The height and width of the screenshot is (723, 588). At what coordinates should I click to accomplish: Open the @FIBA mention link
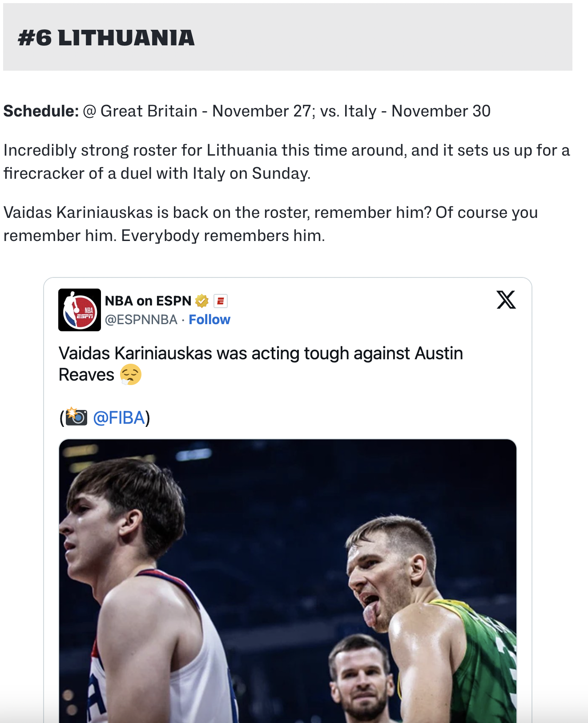click(x=119, y=418)
